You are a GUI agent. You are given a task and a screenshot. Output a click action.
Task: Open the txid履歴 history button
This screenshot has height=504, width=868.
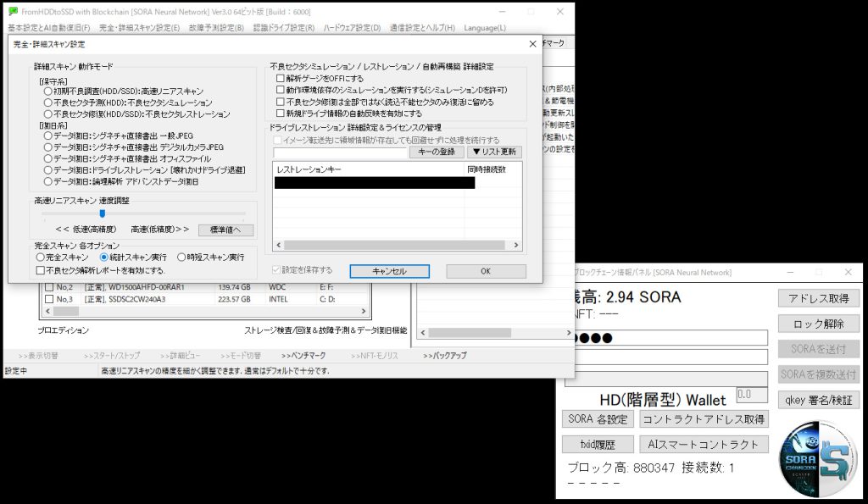pyautogui.click(x=598, y=444)
